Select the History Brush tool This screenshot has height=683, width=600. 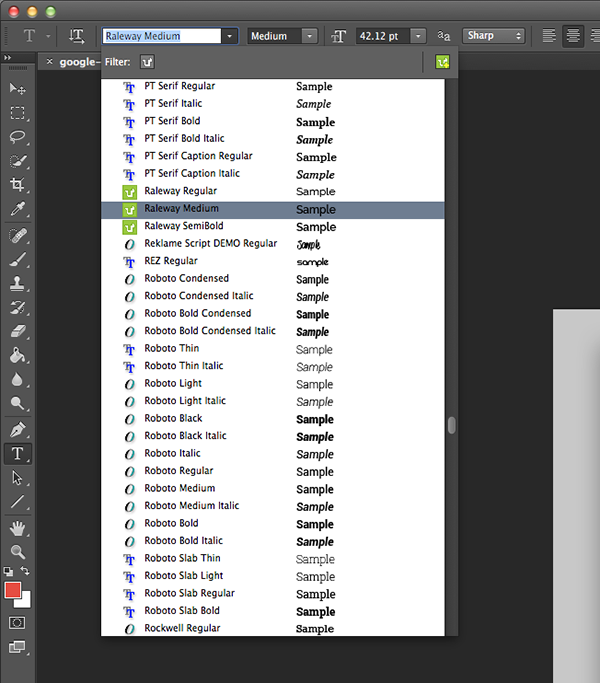[x=17, y=308]
